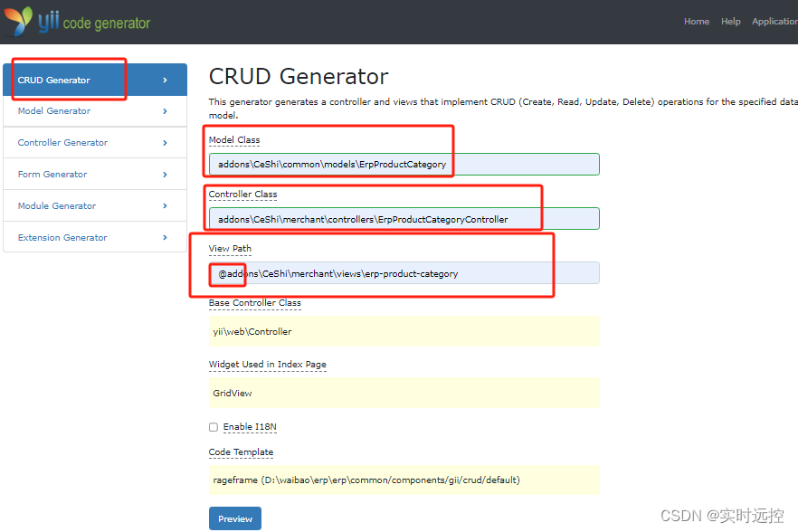Click the arrow icon next to Module Generator

(166, 205)
